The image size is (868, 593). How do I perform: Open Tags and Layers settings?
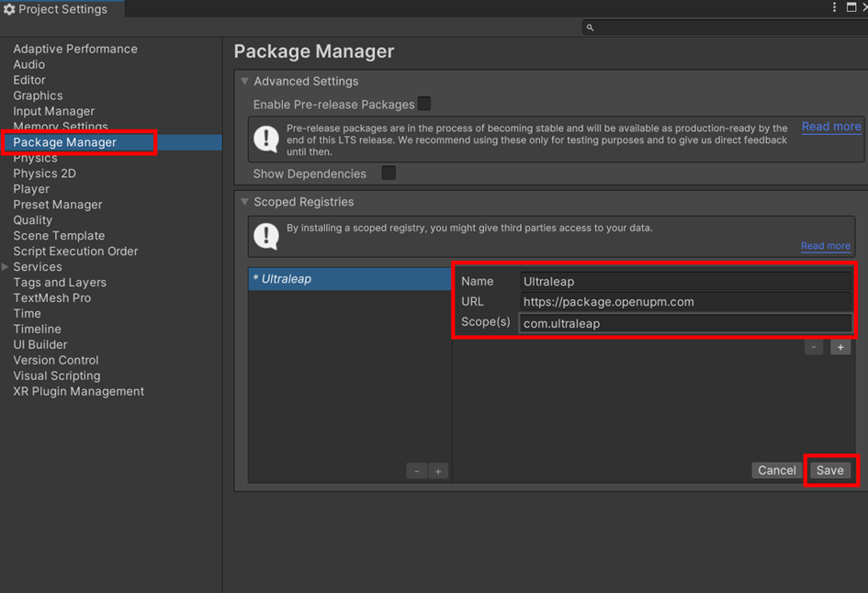pos(60,282)
